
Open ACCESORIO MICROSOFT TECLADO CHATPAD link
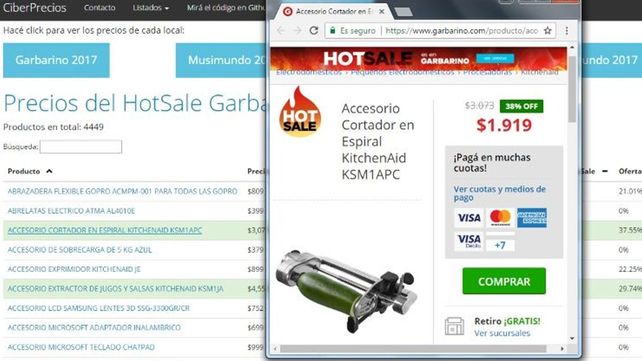tap(81, 347)
